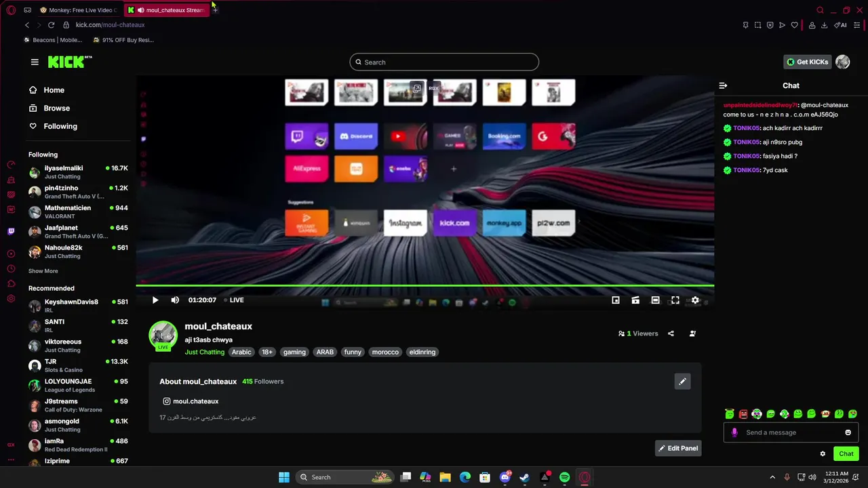Open TJR recommended channel
This screenshot has width=868, height=488.
pyautogui.click(x=78, y=365)
